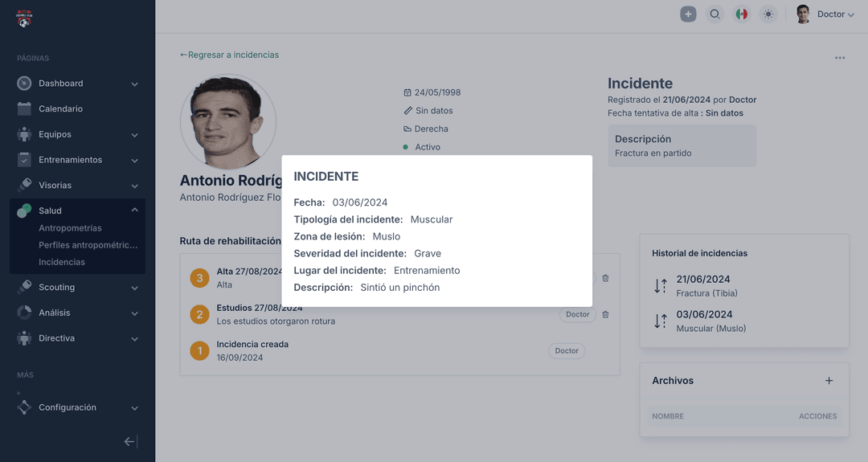Expand the Entrenamientos menu chevron
The height and width of the screenshot is (462, 868).
[134, 161]
